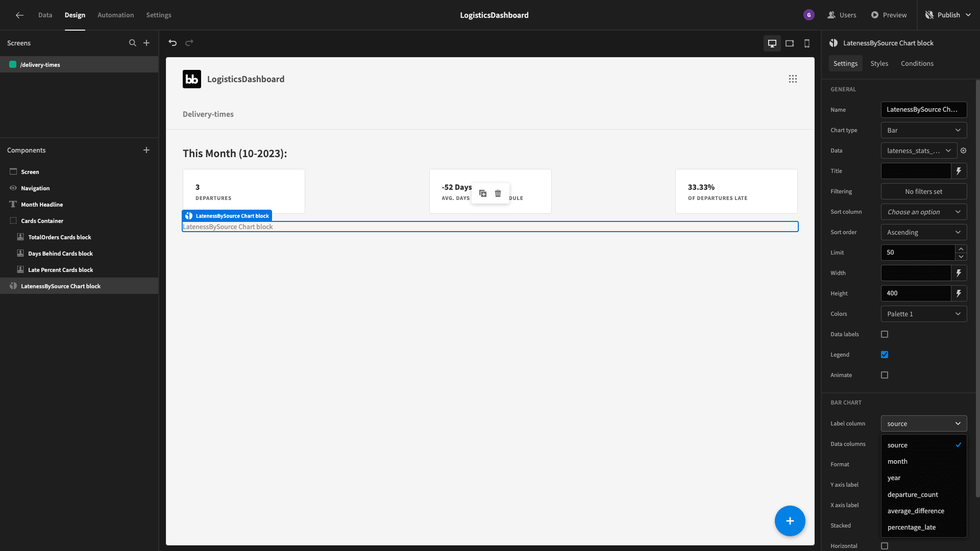Click the Preview button
This screenshot has width=980, height=551.
point(889,15)
